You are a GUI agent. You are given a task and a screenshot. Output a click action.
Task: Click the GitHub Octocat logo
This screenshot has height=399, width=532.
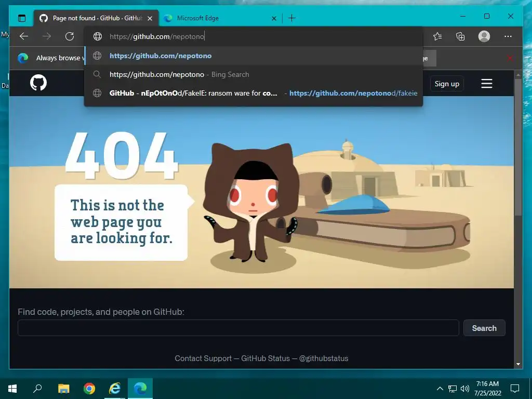pos(38,83)
